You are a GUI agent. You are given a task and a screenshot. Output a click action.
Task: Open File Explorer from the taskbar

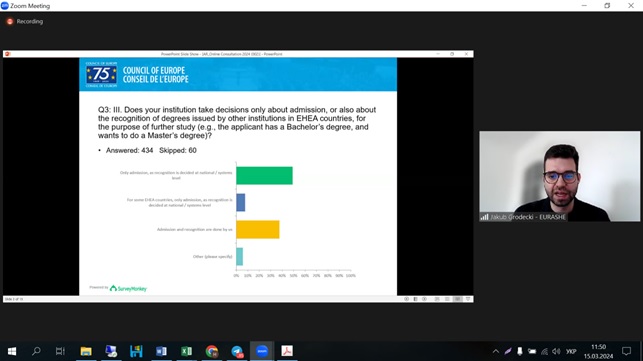(86, 351)
